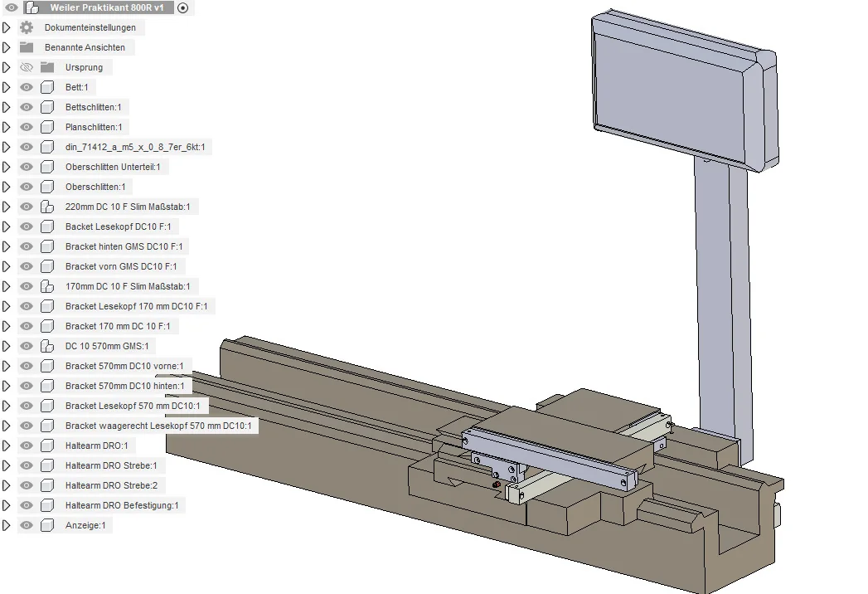
Task: Toggle visibility of Oberschlitten:1
Action: (26, 187)
